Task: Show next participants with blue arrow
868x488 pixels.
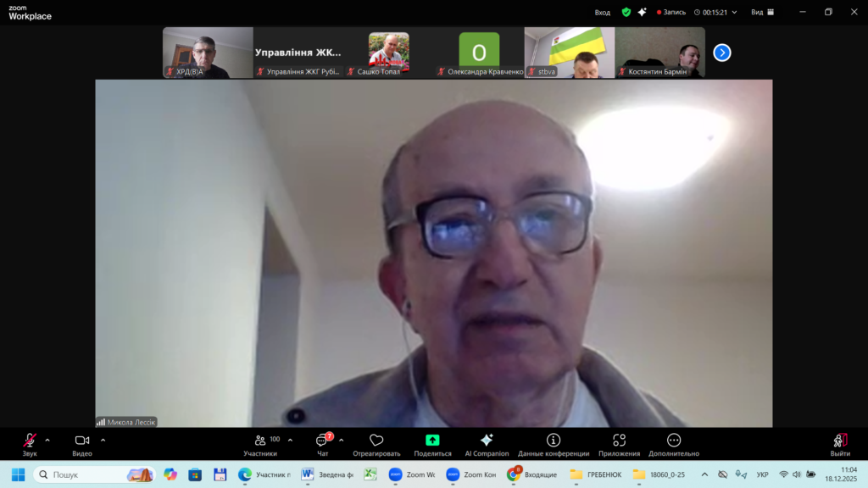Action: (x=721, y=53)
